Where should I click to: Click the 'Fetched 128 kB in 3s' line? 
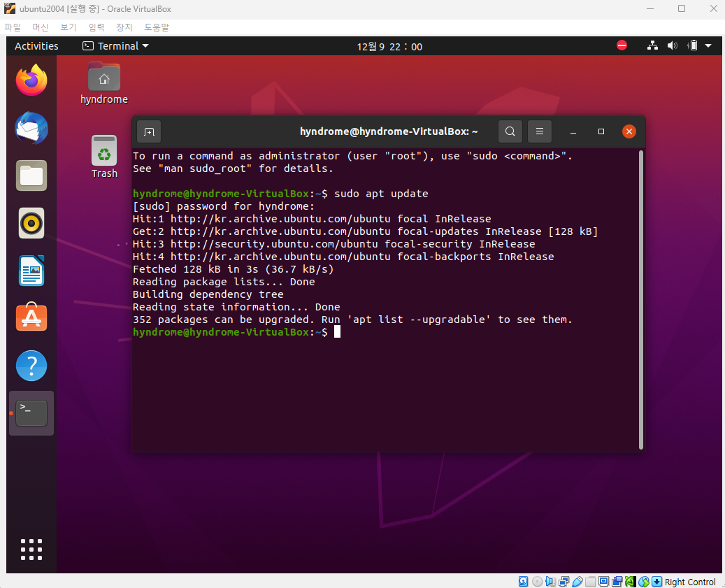[x=233, y=269]
